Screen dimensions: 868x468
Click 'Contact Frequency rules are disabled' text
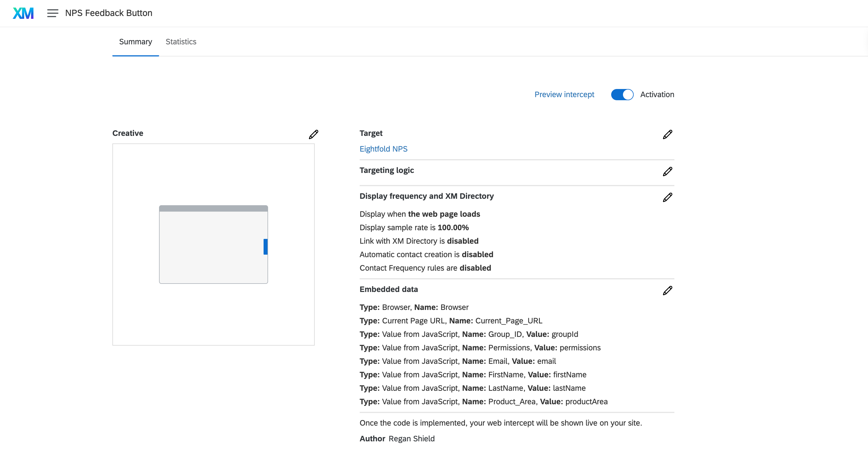pyautogui.click(x=425, y=268)
